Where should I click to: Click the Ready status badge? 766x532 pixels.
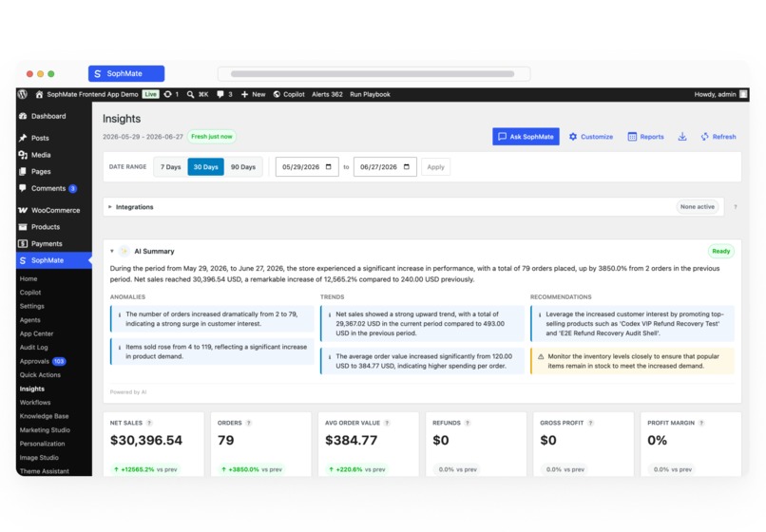720,251
